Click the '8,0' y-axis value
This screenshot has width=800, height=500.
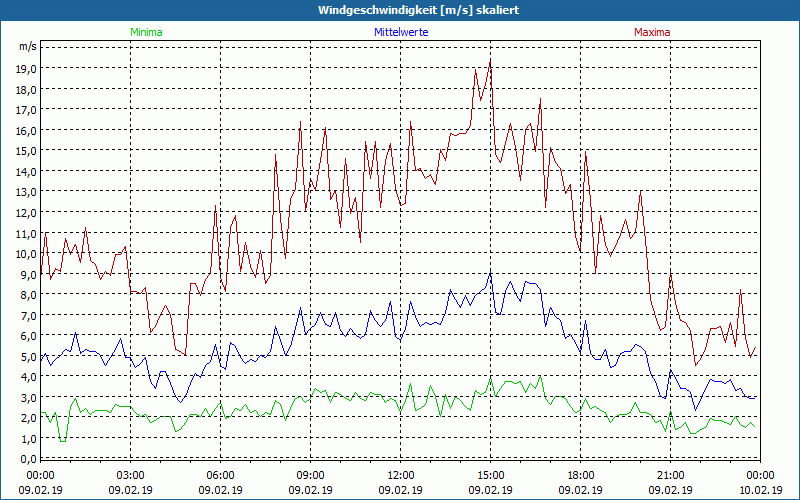tap(30, 294)
